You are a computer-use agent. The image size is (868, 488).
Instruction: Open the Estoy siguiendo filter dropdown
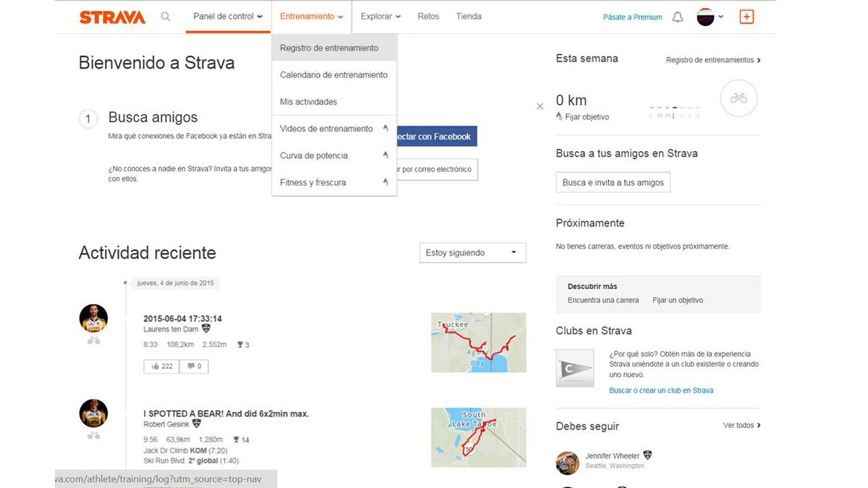click(472, 252)
